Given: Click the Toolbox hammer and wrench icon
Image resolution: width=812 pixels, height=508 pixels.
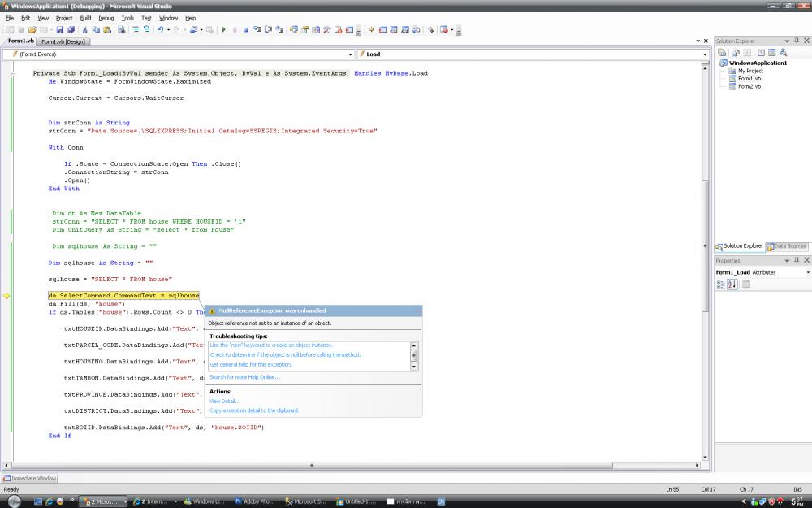Looking at the screenshot, I should [326, 30].
